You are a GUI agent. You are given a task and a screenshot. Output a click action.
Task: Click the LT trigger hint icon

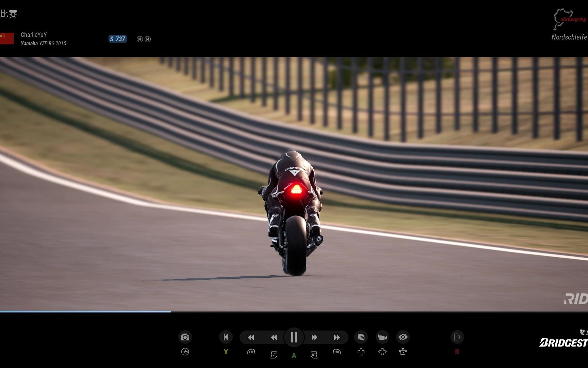274,355
